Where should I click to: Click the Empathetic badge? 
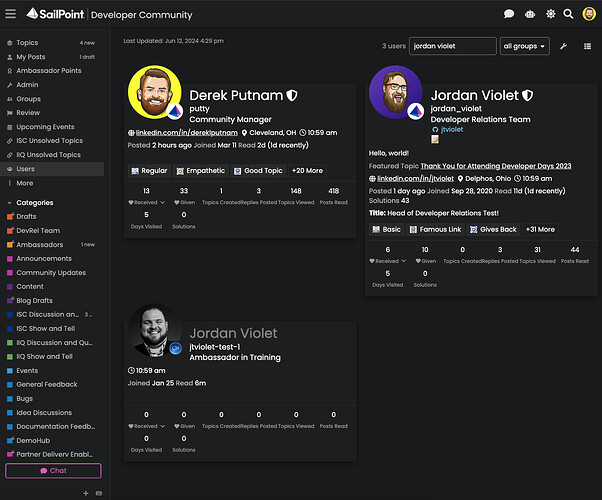tap(200, 171)
